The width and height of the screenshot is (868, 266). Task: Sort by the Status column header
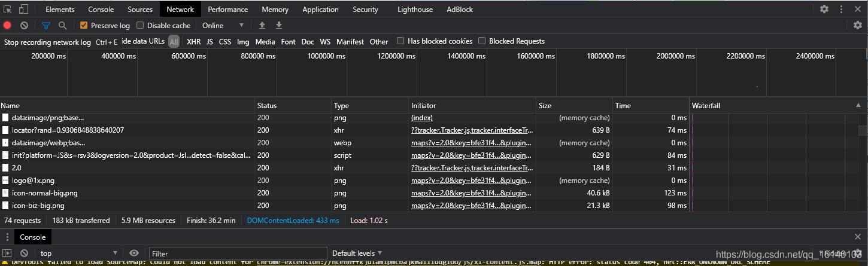pyautogui.click(x=293, y=106)
